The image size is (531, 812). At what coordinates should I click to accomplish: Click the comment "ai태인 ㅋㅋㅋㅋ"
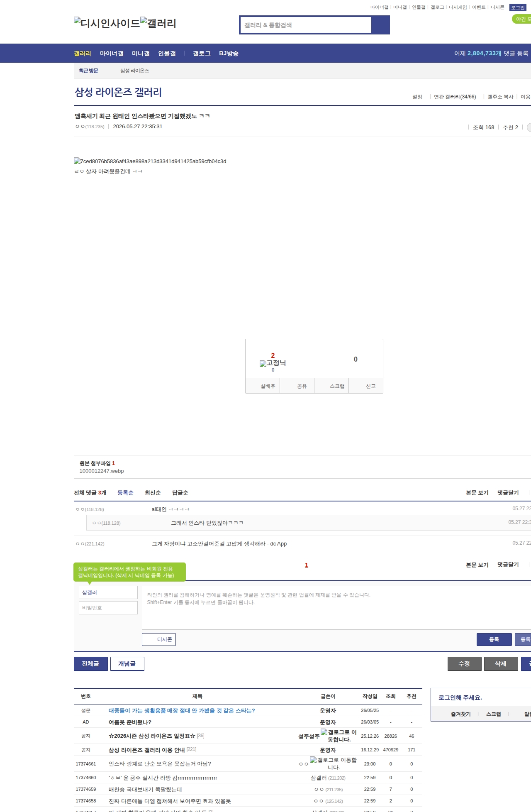click(170, 509)
